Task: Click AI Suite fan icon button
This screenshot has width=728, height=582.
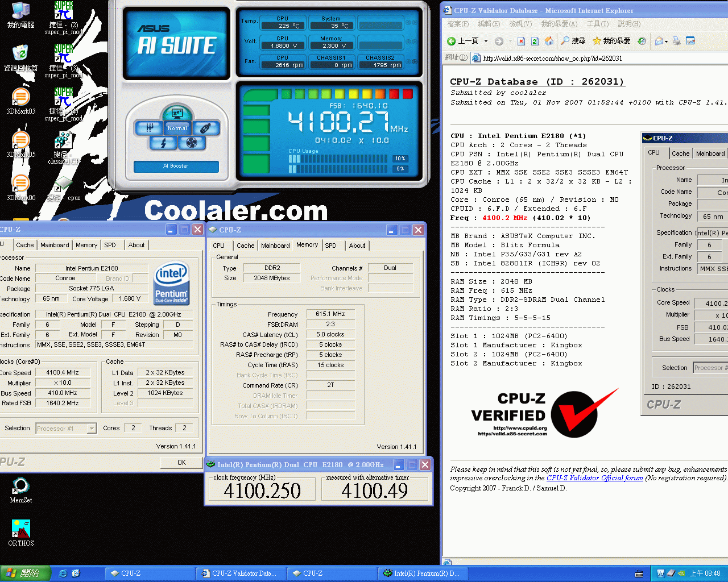Action: tap(192, 143)
